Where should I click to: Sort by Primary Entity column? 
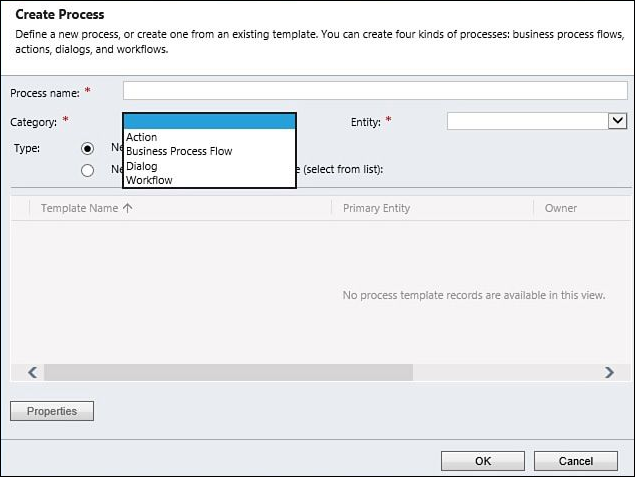(x=376, y=208)
